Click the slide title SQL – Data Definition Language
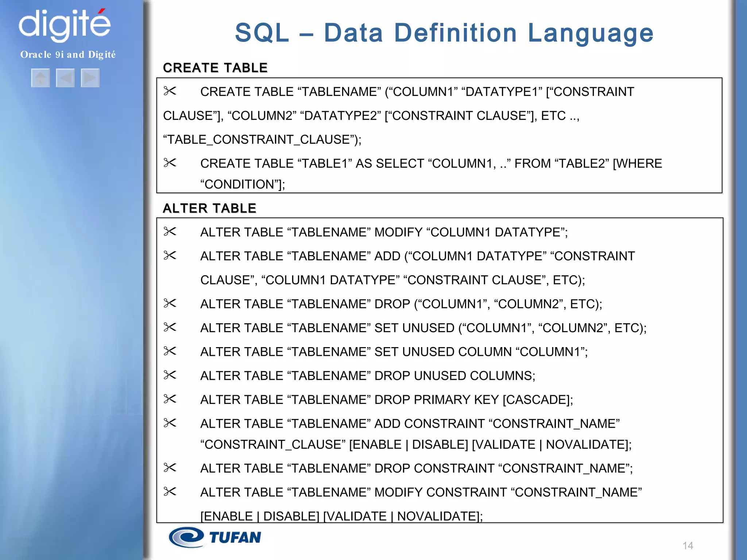The height and width of the screenshot is (560, 747). [x=444, y=33]
